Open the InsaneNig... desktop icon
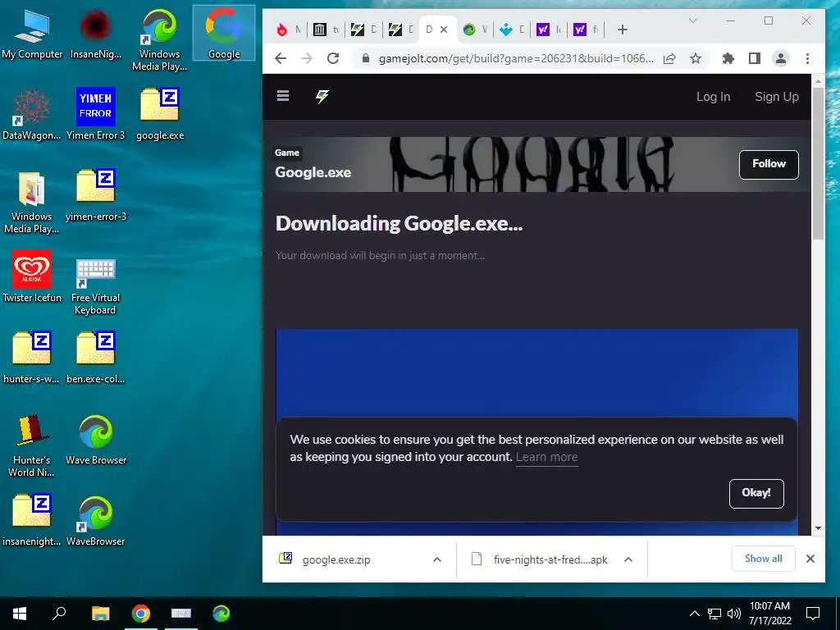The image size is (840, 630). pos(95,34)
